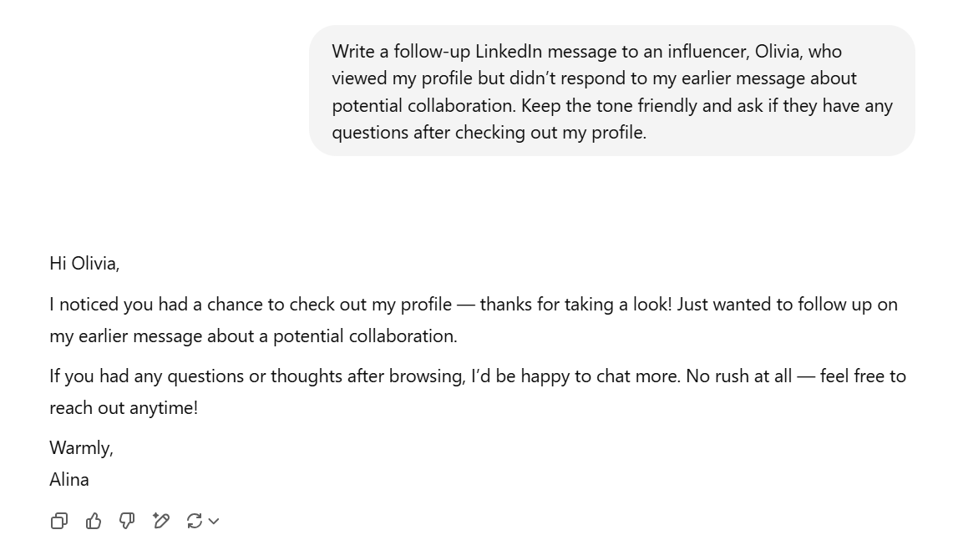The height and width of the screenshot is (560, 958).
Task: Click the 'Warmly,' sign-off line
Action: tap(81, 448)
